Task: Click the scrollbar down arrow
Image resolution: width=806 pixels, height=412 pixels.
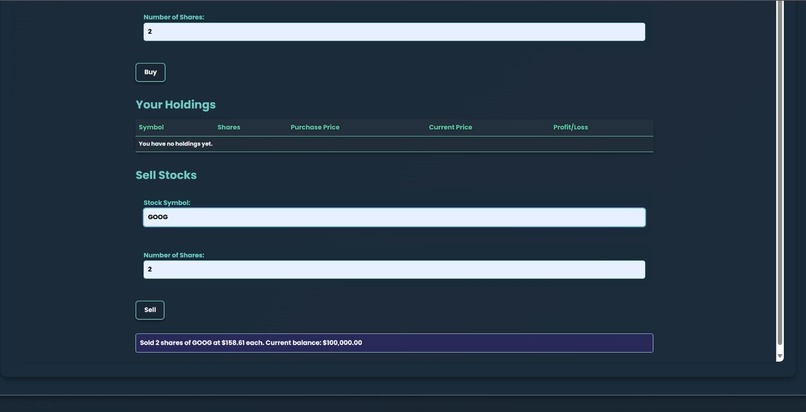Action: (780, 355)
